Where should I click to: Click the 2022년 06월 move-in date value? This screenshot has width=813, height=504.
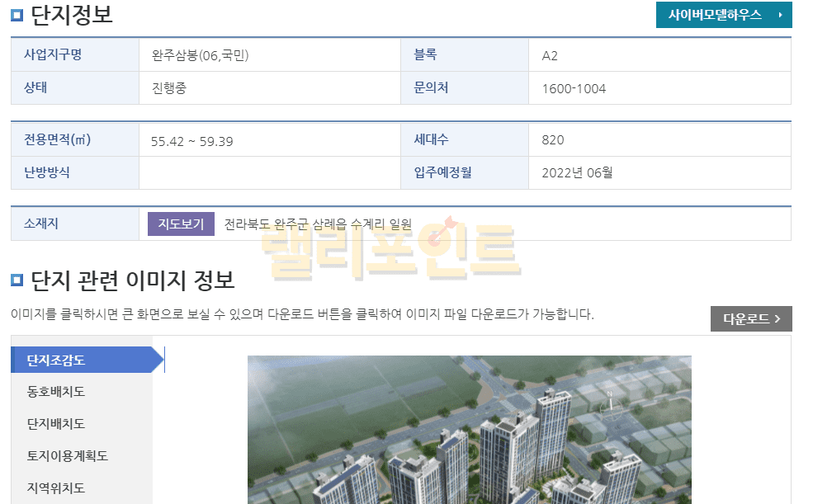[x=577, y=172]
